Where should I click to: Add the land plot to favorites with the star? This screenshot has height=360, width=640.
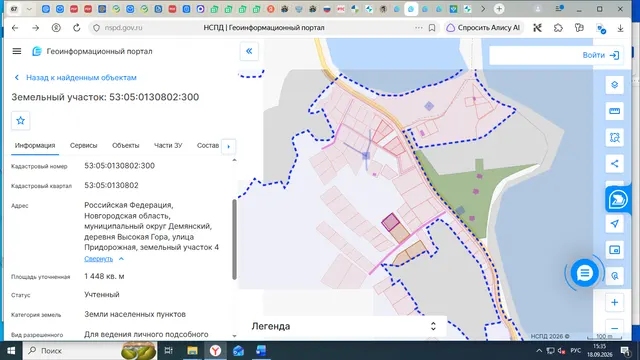[20, 120]
